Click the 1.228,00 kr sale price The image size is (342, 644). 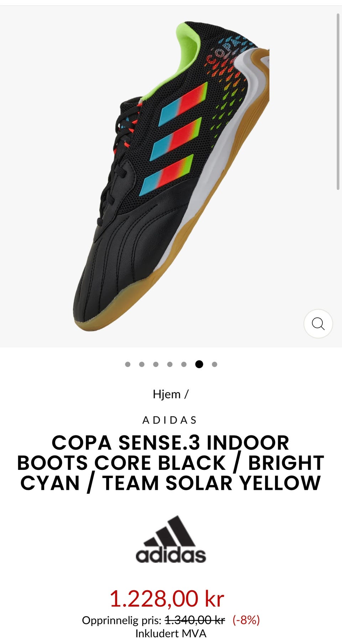(167, 598)
